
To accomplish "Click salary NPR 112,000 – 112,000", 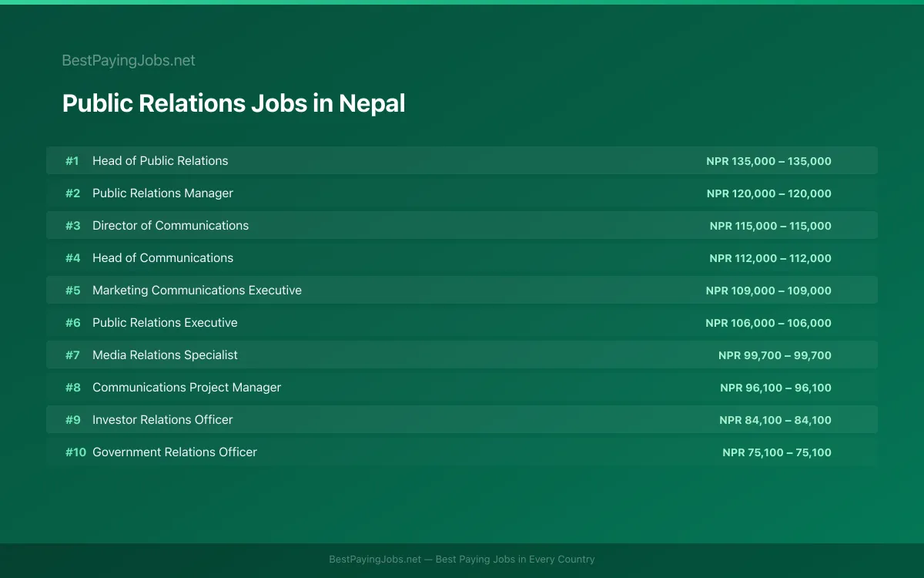I will coord(771,258).
